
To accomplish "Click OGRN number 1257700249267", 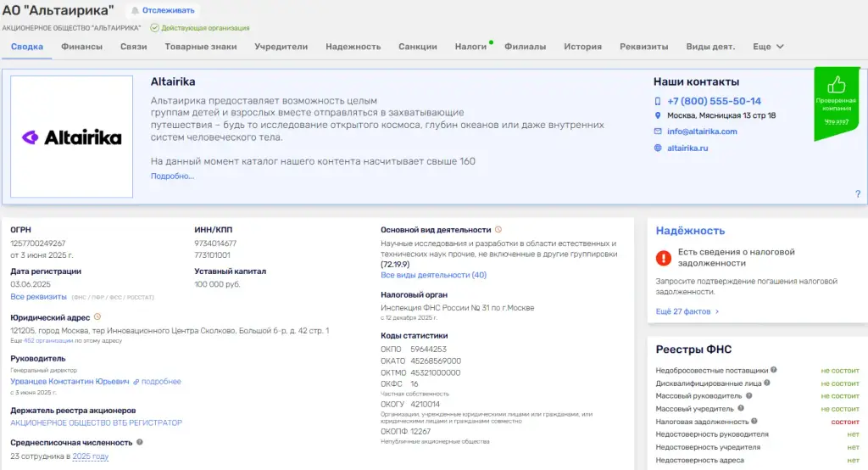I will [x=37, y=243].
